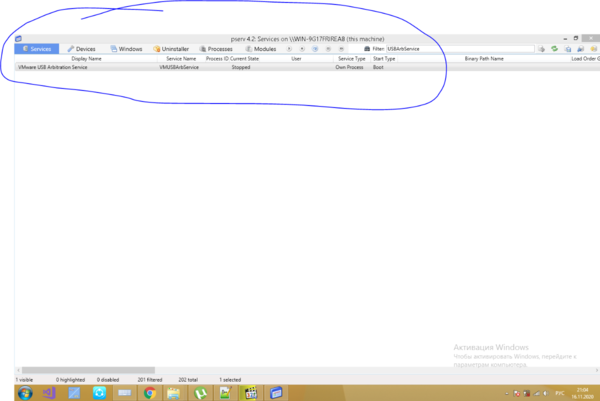Click the binoculars icon next to Filter

coord(367,49)
